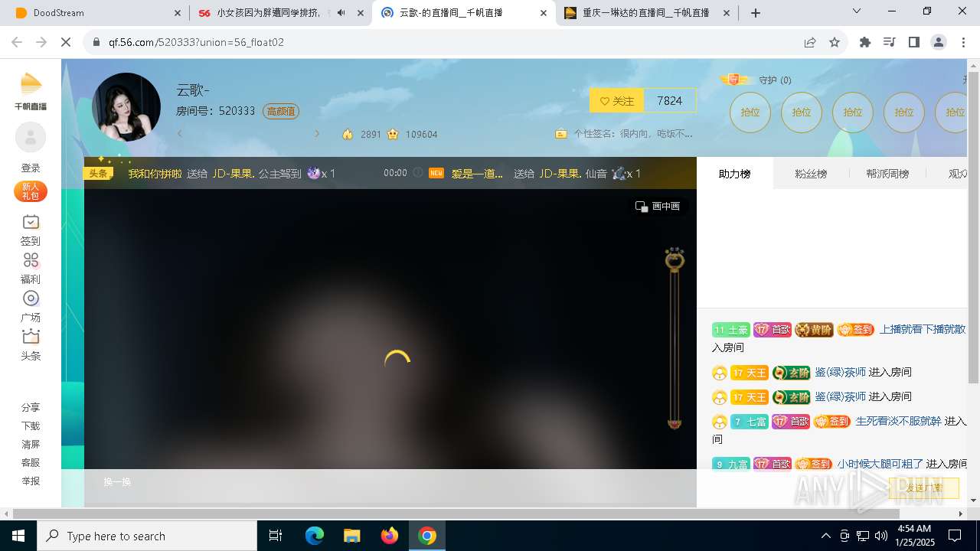Image resolution: width=980 pixels, height=551 pixels.
Task: Click the 登录 avatar icon
Action: tap(31, 138)
